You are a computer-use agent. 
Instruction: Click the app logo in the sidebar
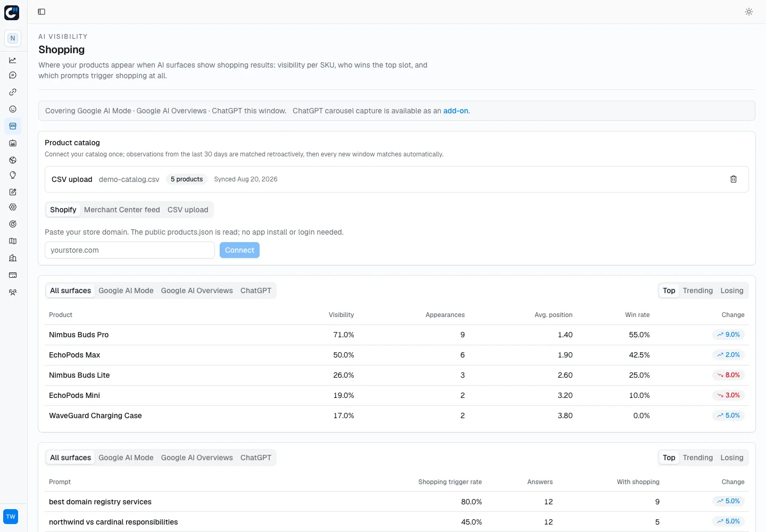12,13
